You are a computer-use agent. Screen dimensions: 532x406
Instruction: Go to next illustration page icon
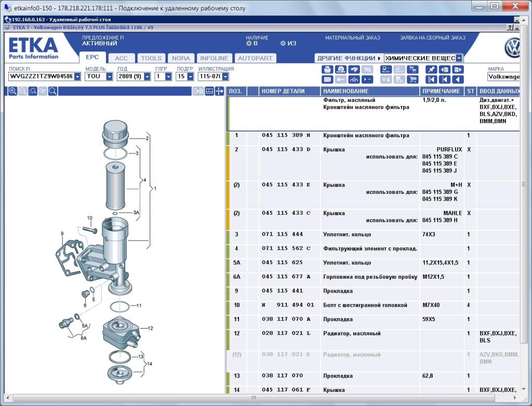[458, 70]
